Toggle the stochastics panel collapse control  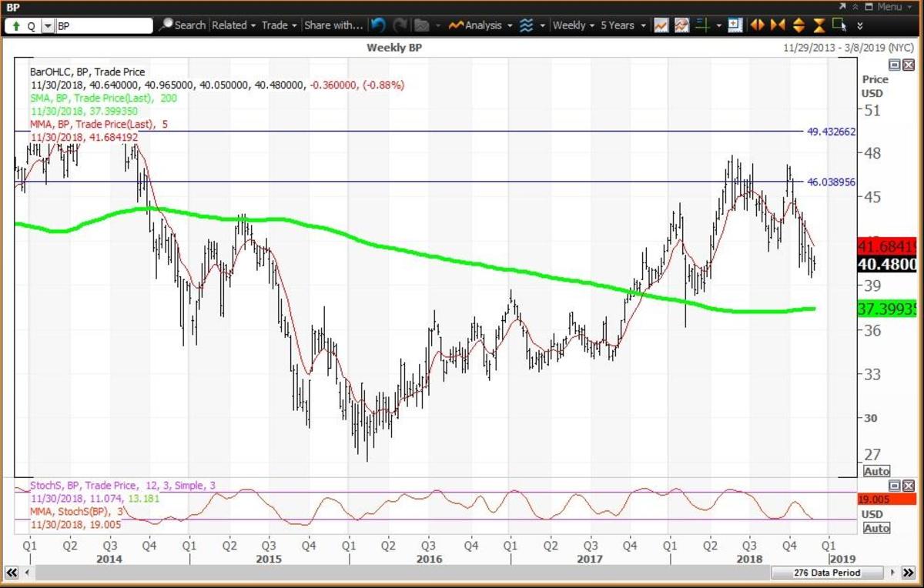pyautogui.click(x=894, y=486)
